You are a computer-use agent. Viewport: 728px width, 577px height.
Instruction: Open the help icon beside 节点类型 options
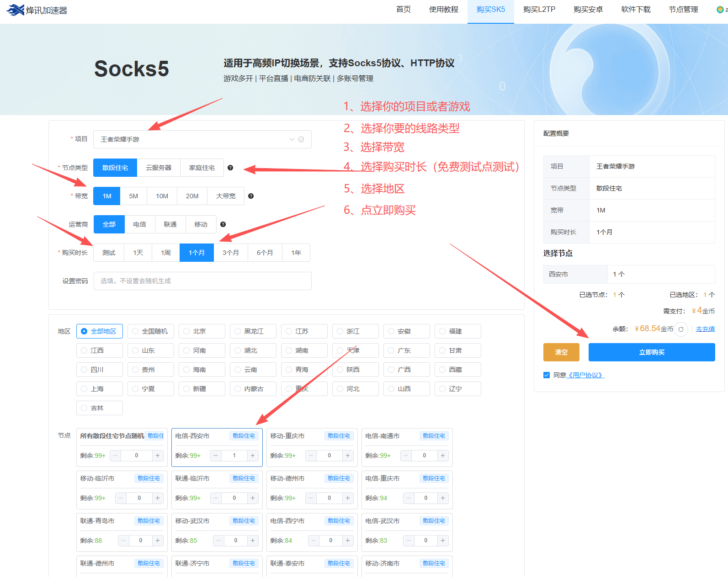(230, 168)
